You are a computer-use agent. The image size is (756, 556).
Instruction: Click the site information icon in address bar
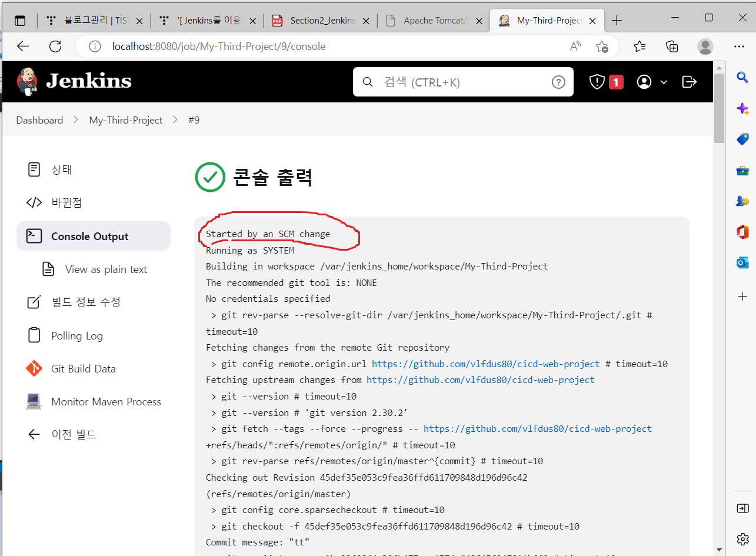point(95,46)
